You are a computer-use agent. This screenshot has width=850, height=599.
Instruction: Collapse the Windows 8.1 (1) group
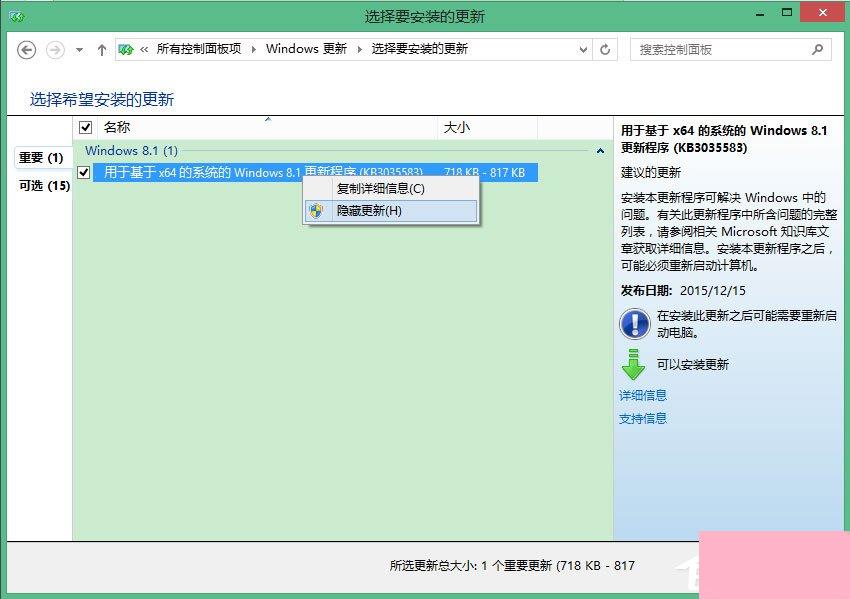tap(600, 151)
